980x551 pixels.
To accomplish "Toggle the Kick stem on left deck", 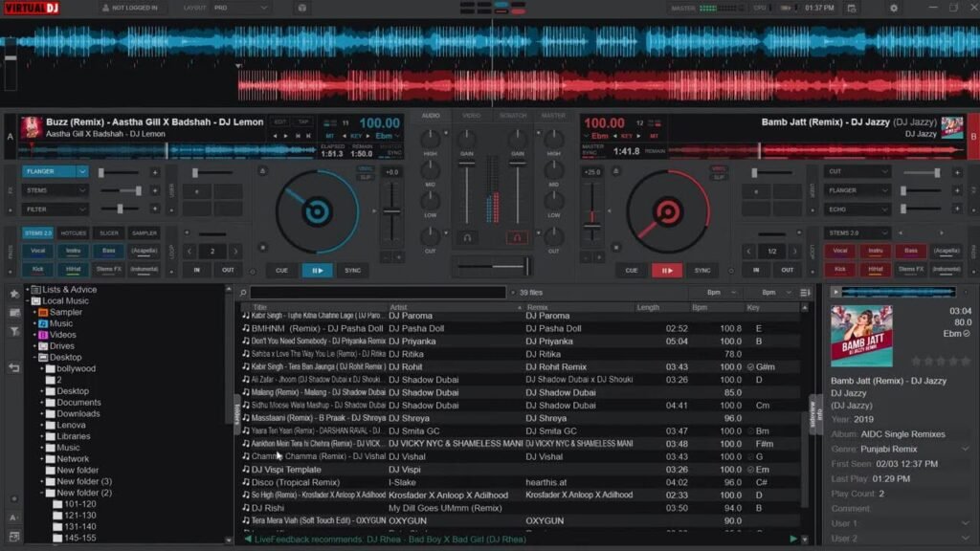I will 37,269.
